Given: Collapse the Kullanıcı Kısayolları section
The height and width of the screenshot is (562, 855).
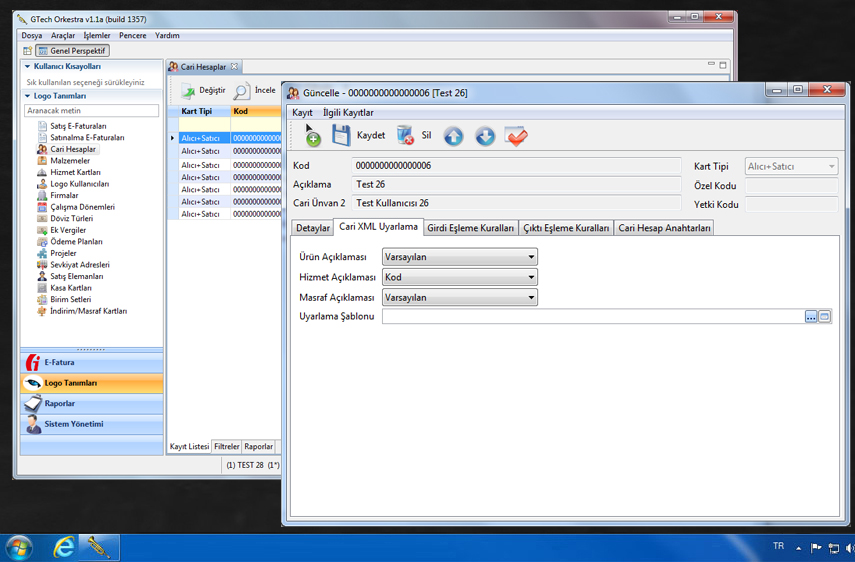Looking at the screenshot, I should [27, 67].
